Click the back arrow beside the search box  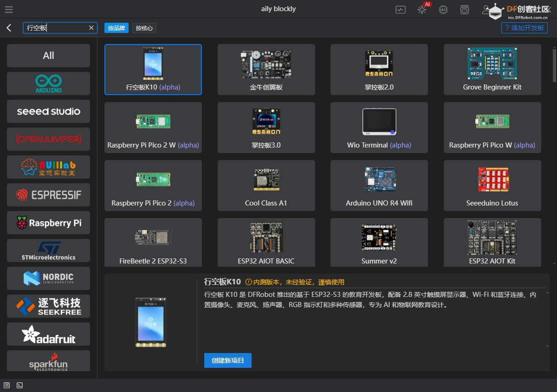(x=9, y=28)
